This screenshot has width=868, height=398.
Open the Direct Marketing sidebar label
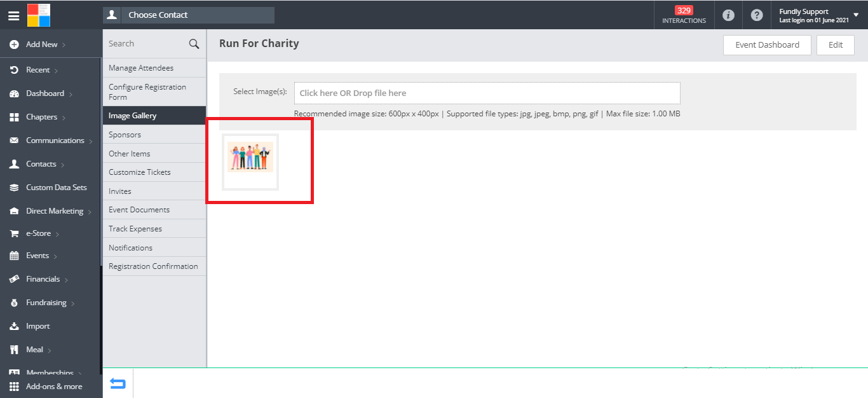click(55, 211)
